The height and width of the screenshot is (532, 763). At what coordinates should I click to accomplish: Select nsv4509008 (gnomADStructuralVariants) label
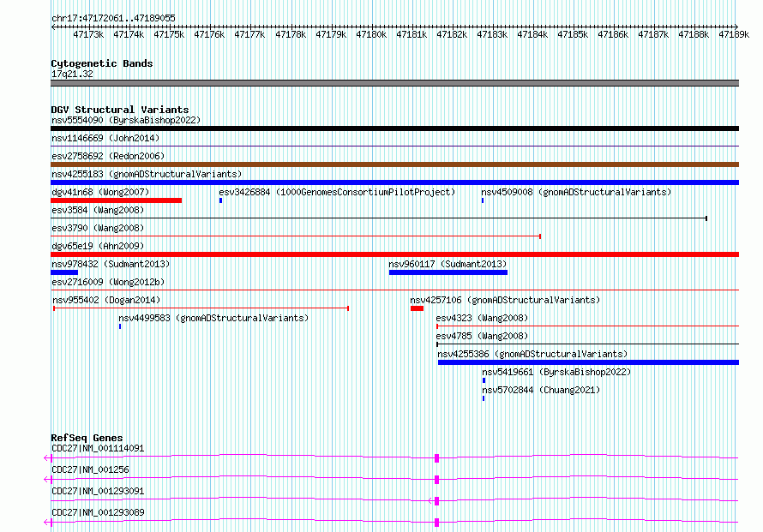click(x=576, y=192)
